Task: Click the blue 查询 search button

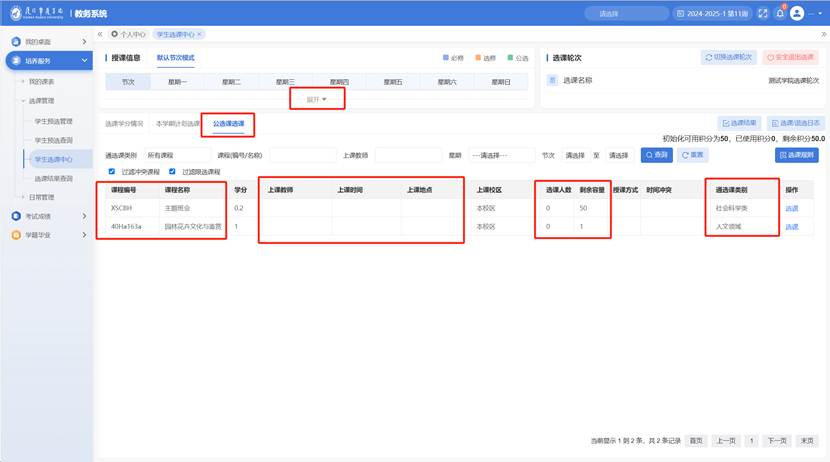Action: coord(656,155)
